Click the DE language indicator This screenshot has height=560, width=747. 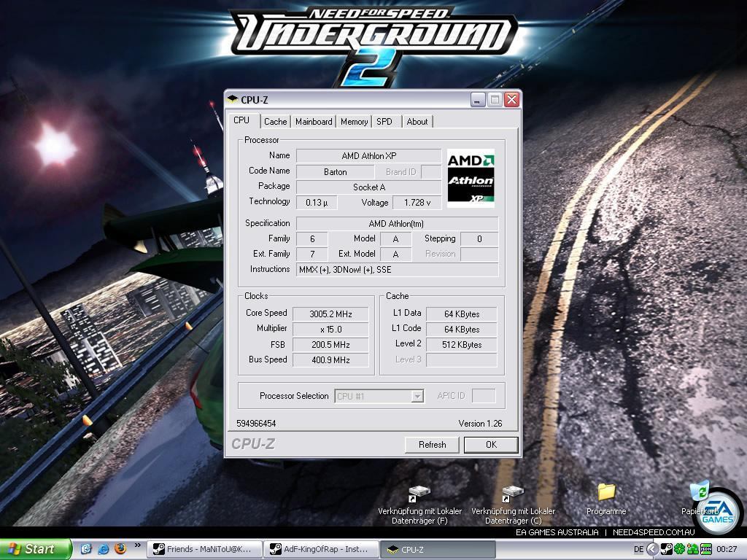639,550
